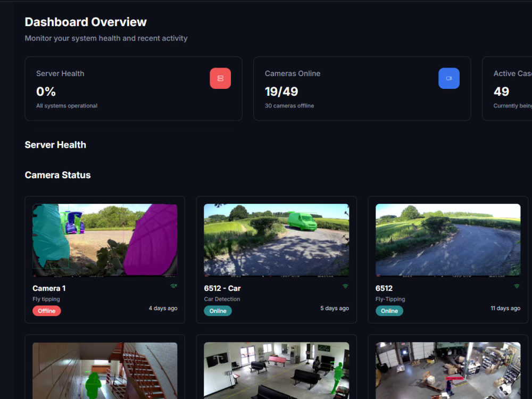This screenshot has width=532, height=399.
Task: Click the All systems operational text
Action: [x=67, y=106]
